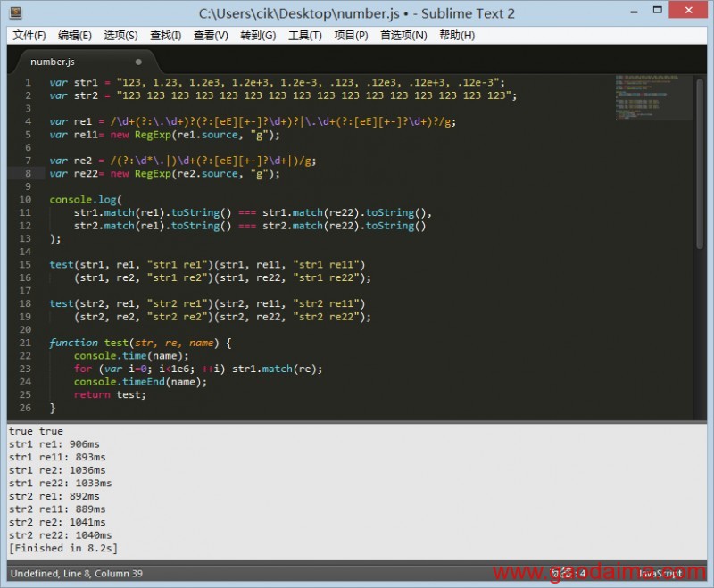Viewport: 714px width, 588px height.
Task: Open the 转到(G) menu
Action: coord(258,36)
